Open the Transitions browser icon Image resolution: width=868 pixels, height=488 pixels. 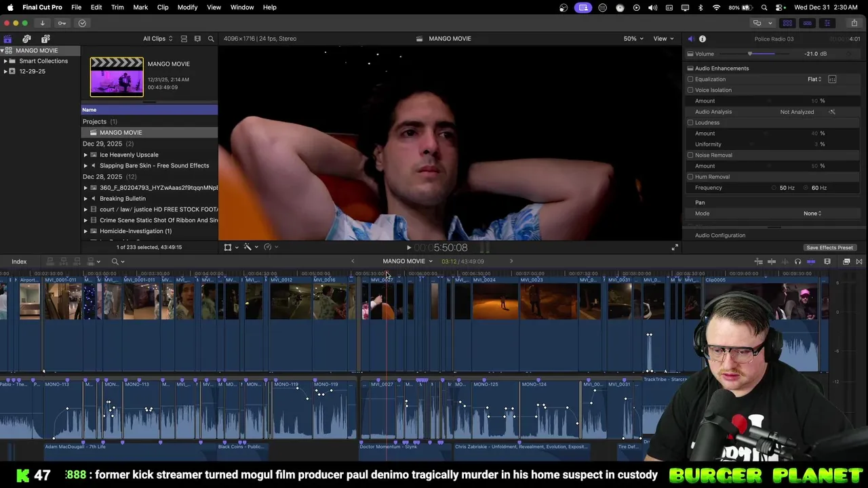coord(859,262)
